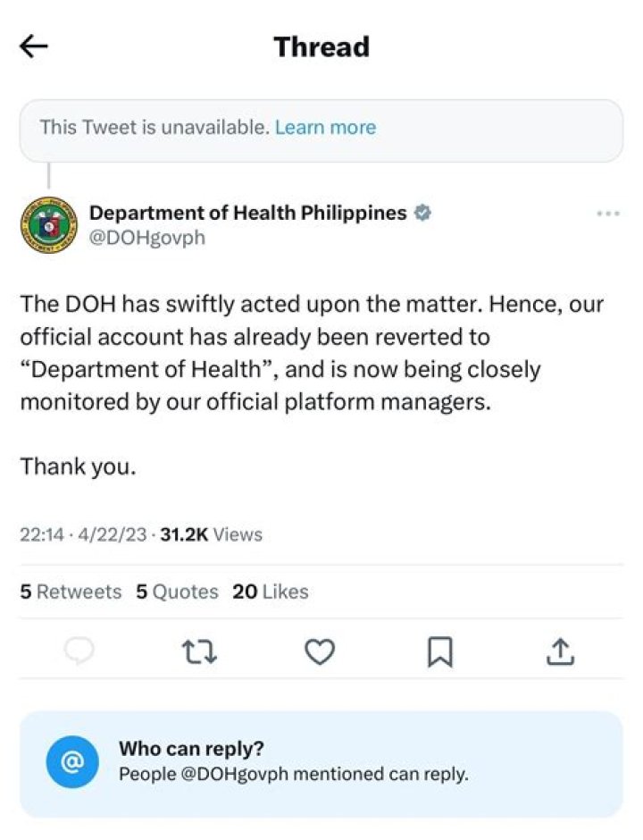643x840 pixels.
Task: Click the blue @ mention icon
Action: (x=72, y=761)
